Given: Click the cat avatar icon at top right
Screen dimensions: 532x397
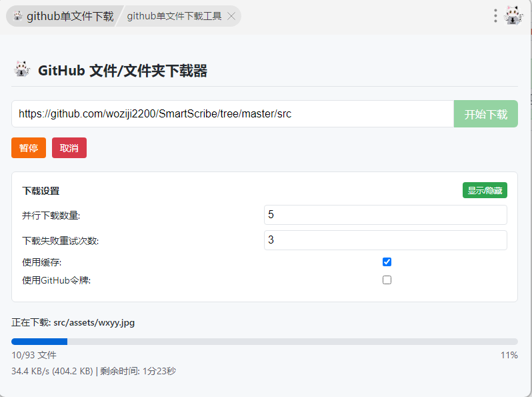Looking at the screenshot, I should tap(513, 15).
